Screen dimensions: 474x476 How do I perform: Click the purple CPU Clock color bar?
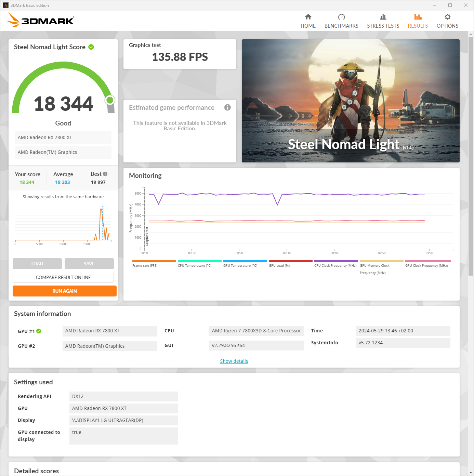click(336, 261)
